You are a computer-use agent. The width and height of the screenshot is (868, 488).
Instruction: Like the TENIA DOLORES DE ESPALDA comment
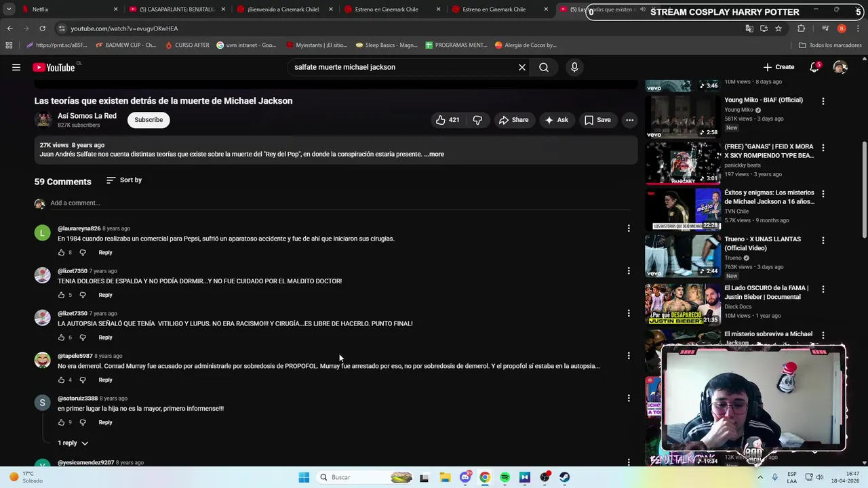61,295
